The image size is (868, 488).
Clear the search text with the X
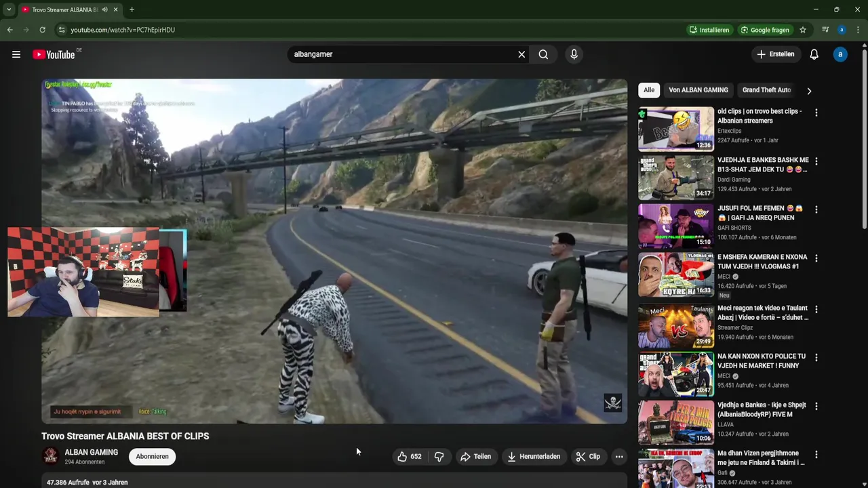tap(521, 54)
